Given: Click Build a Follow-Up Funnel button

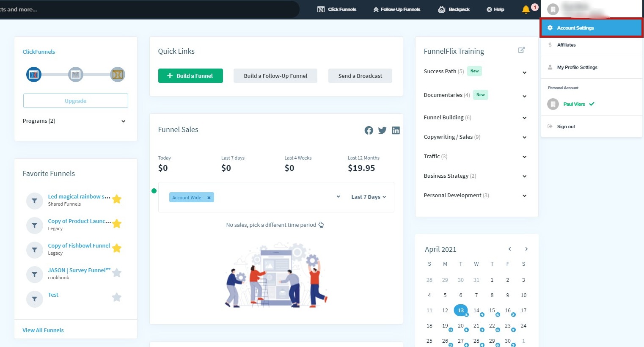Looking at the screenshot, I should point(275,76).
